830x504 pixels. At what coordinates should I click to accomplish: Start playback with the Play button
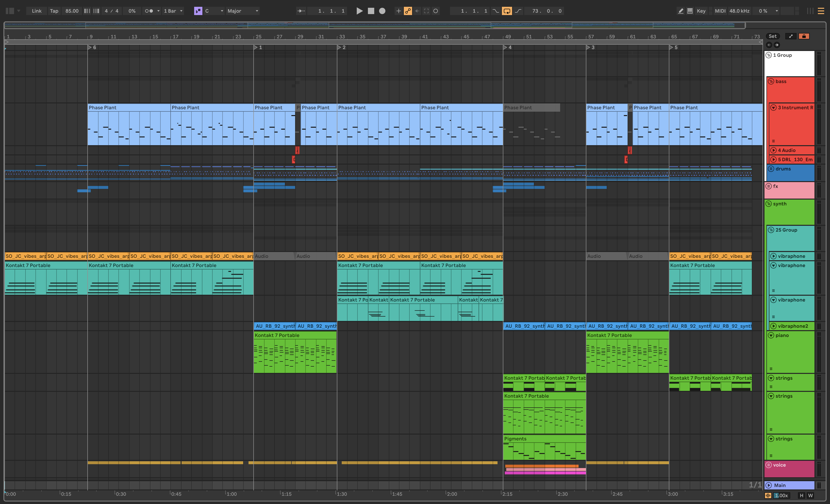point(359,11)
